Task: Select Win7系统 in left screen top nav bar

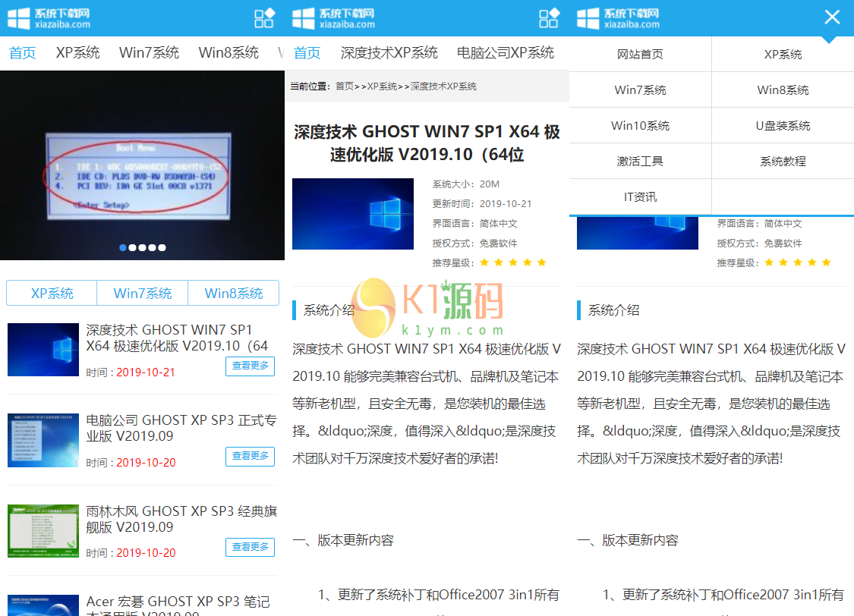Action: tap(150, 53)
